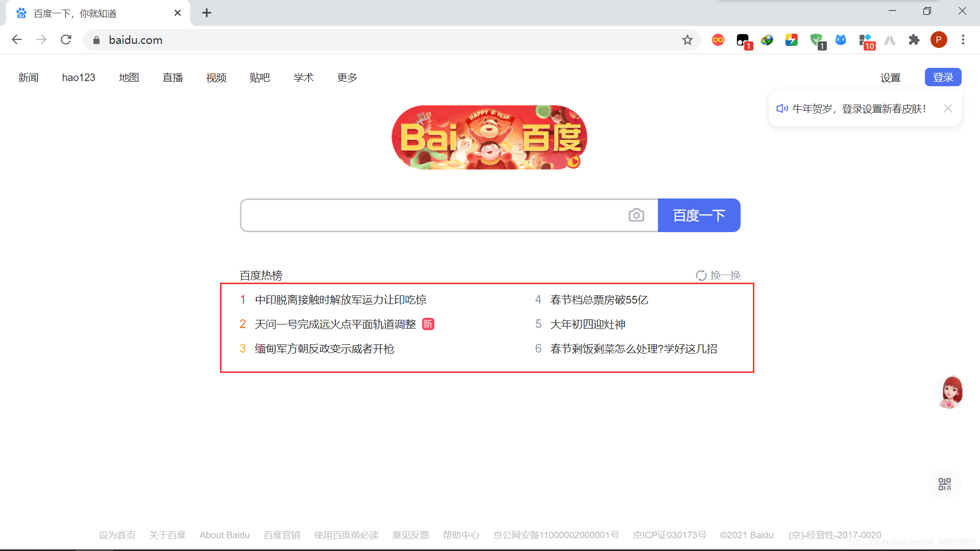This screenshot has height=551, width=980.
Task: Click the Baidu Bear avatar on the right
Action: (x=949, y=392)
